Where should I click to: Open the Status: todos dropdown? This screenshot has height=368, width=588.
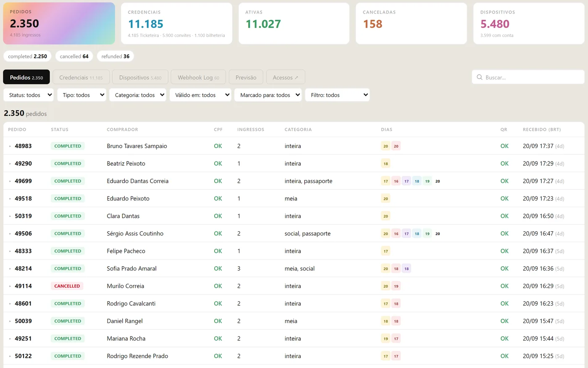tap(29, 95)
